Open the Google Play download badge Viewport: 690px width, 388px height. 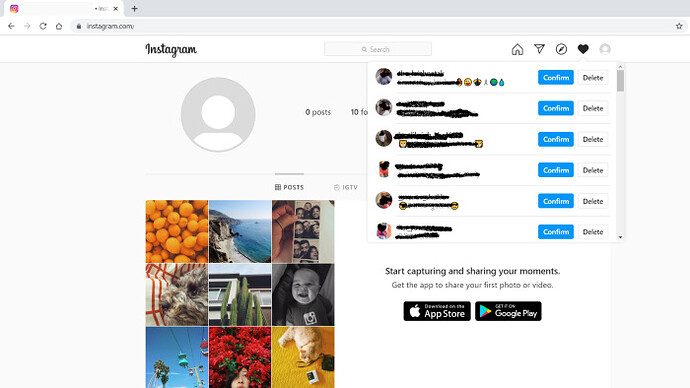(508, 311)
